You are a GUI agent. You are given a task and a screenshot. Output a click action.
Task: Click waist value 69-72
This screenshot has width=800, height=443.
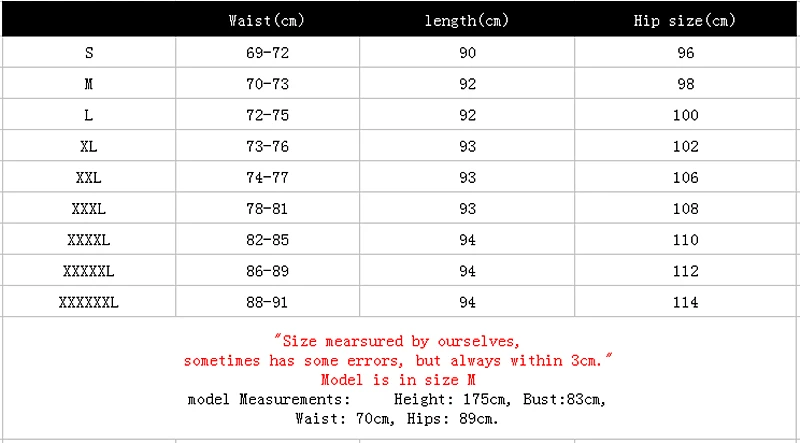267,53
